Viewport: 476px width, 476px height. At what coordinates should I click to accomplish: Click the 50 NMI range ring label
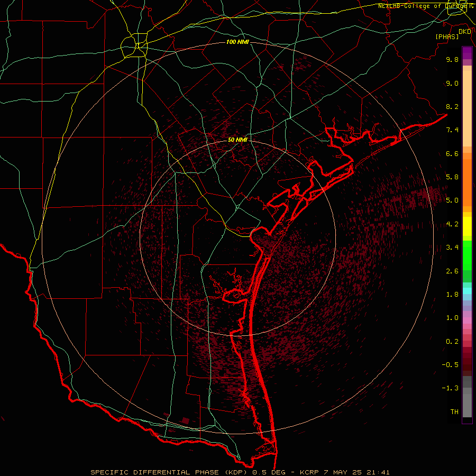pos(237,140)
